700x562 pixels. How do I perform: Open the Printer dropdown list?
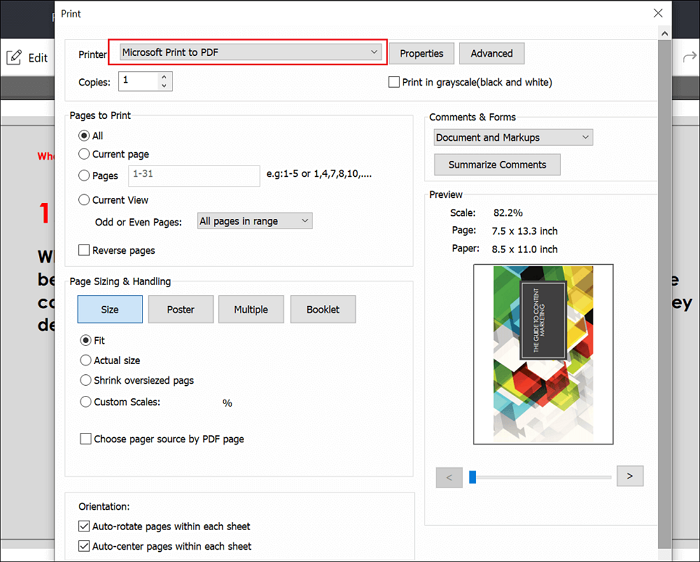(251, 52)
